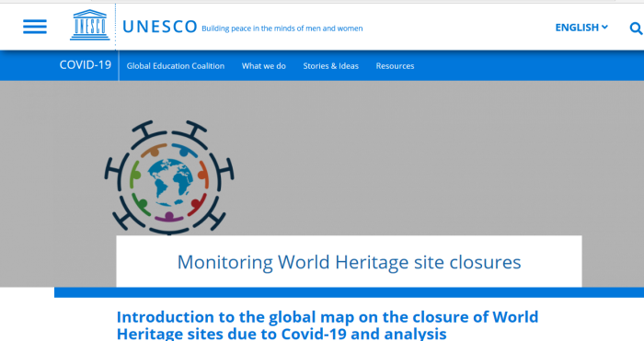Click the COVID-19 virus-shaped emblem
This screenshot has width=644, height=341.
tap(169, 177)
